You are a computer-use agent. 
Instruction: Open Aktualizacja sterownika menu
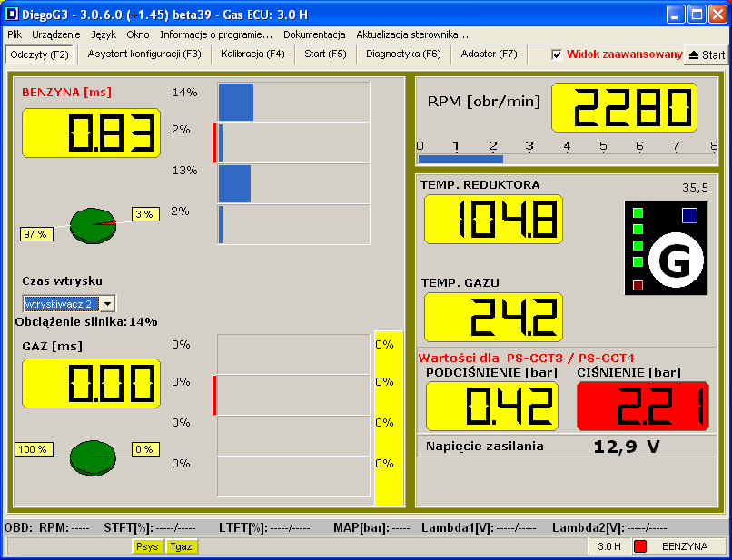coord(412,34)
